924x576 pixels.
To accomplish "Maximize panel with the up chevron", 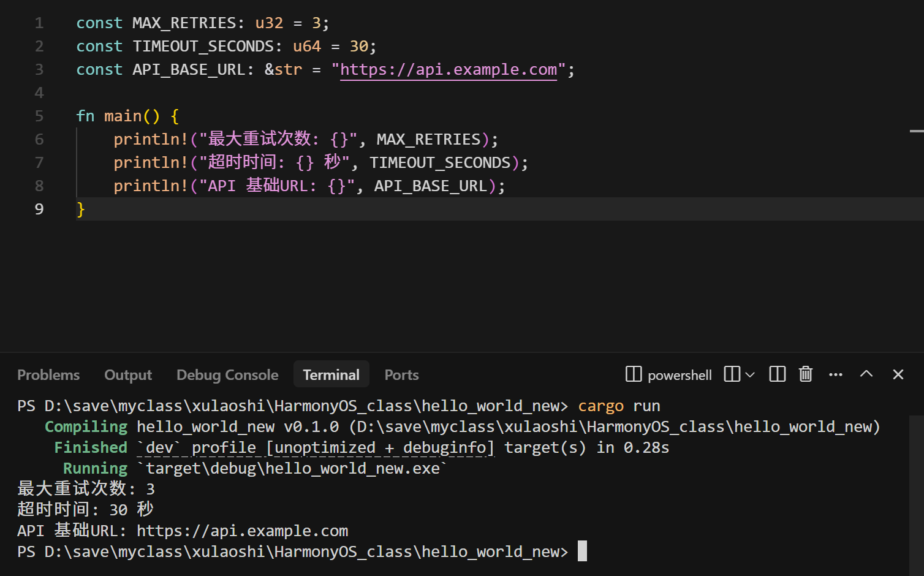I will (866, 374).
